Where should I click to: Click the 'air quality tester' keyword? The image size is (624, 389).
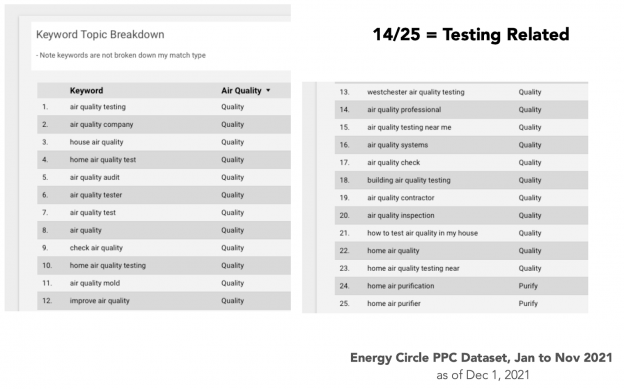pyautogui.click(x=96, y=195)
